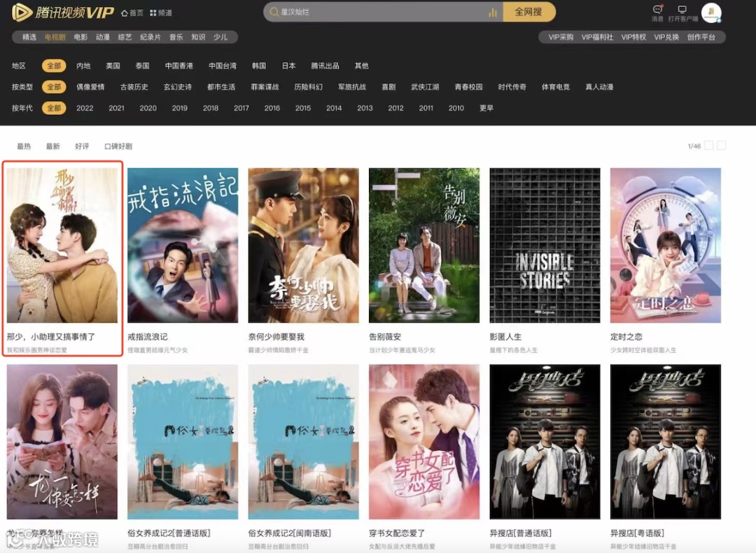Sort results by 最热
Screen dimensions: 756x553
[24, 146]
